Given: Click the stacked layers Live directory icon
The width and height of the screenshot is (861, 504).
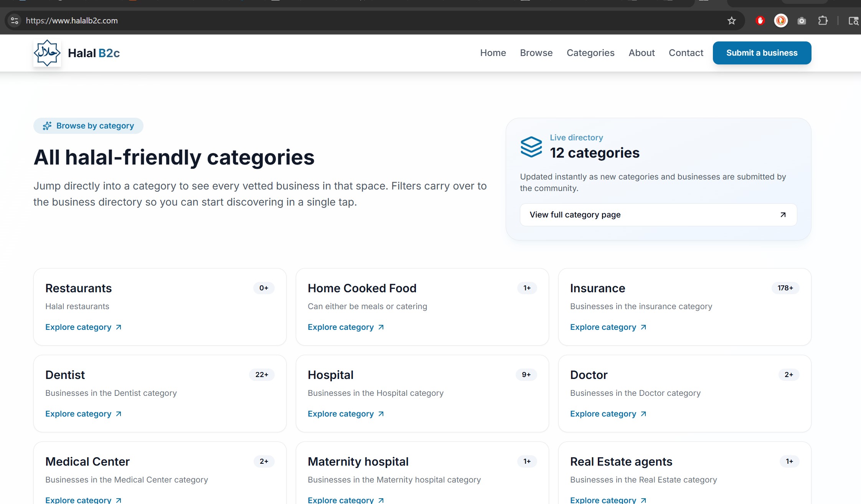Looking at the screenshot, I should click(531, 147).
